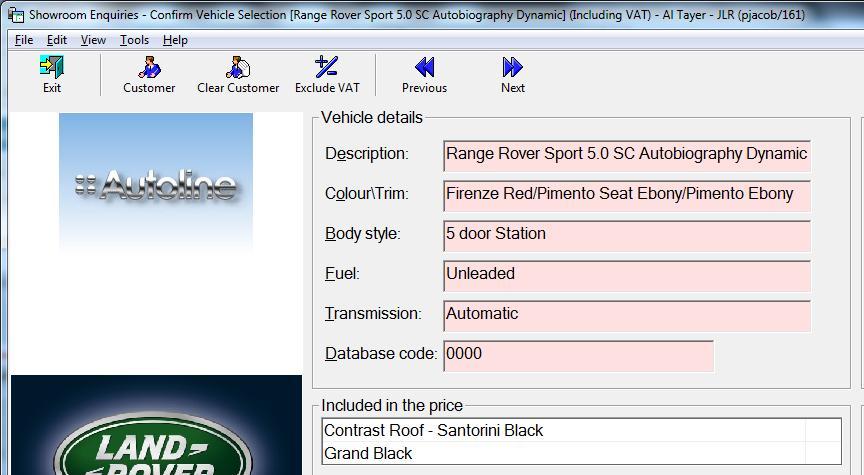
Task: Select the Clear Customer icon
Action: 238,67
